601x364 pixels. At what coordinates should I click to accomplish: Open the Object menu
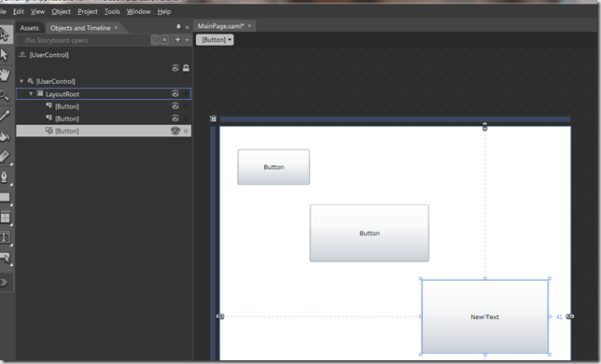click(61, 11)
